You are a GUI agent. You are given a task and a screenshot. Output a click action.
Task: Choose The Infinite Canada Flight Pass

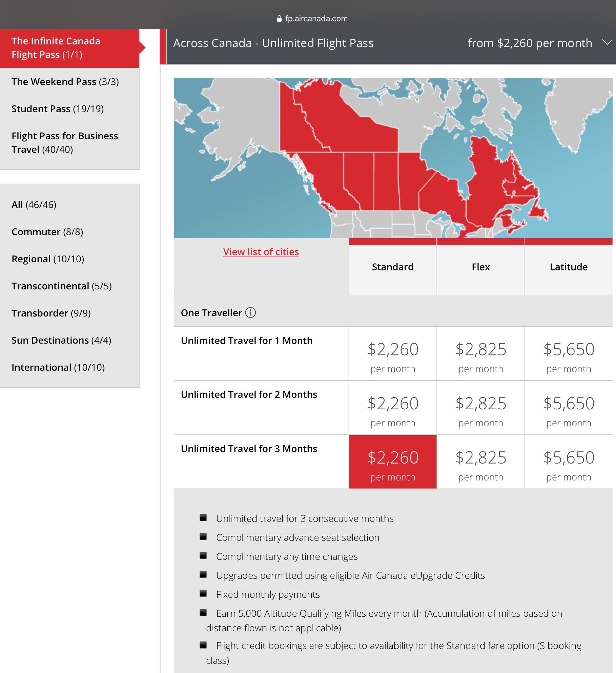tap(69, 48)
